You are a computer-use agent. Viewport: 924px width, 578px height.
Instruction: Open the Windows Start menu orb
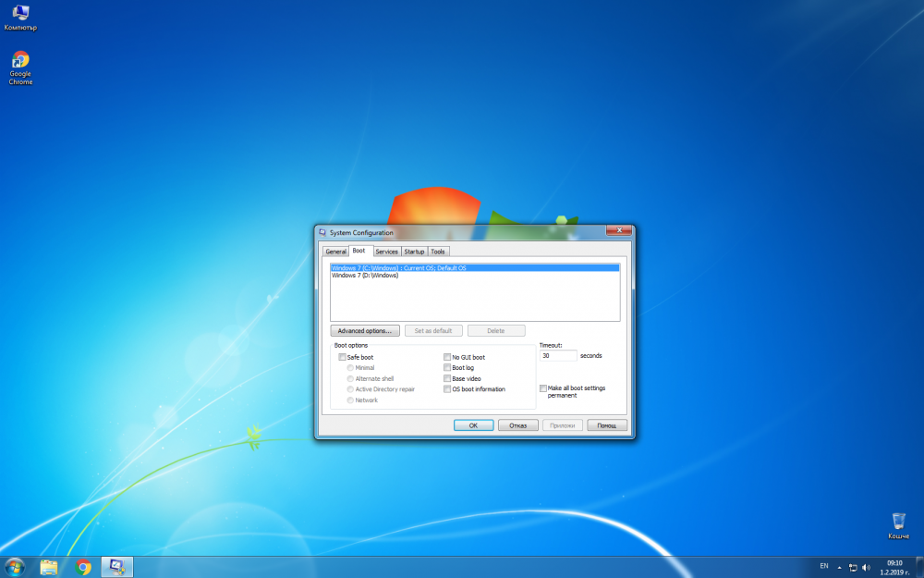(x=15, y=568)
